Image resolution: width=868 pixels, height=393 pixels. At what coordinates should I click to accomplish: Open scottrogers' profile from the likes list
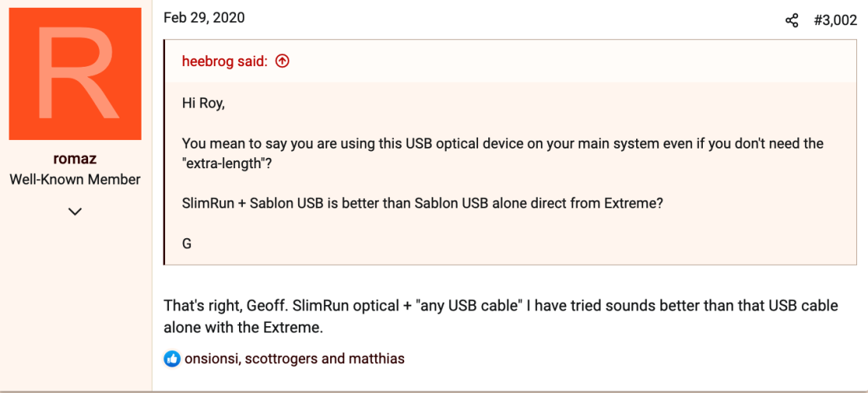coord(281,358)
